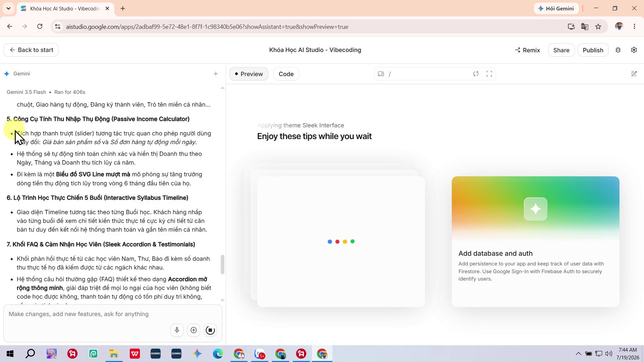This screenshot has width=644, height=362.
Task: Select the Preview tab
Action: point(249,74)
